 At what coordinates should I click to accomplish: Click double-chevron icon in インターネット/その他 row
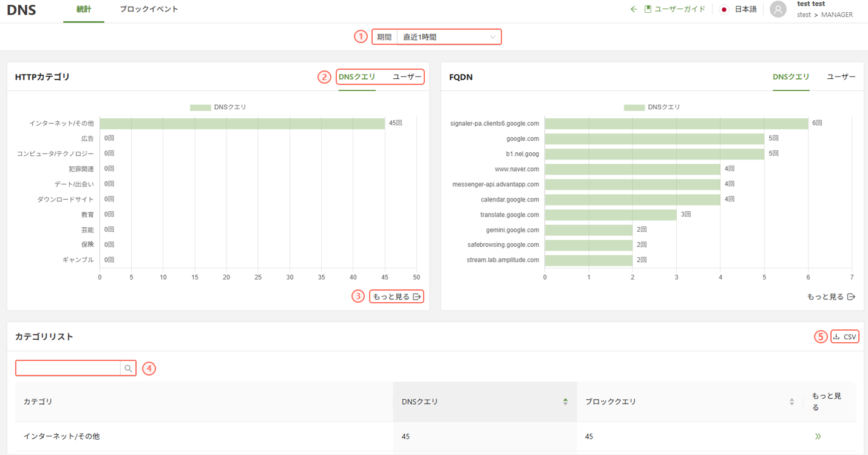click(x=818, y=436)
